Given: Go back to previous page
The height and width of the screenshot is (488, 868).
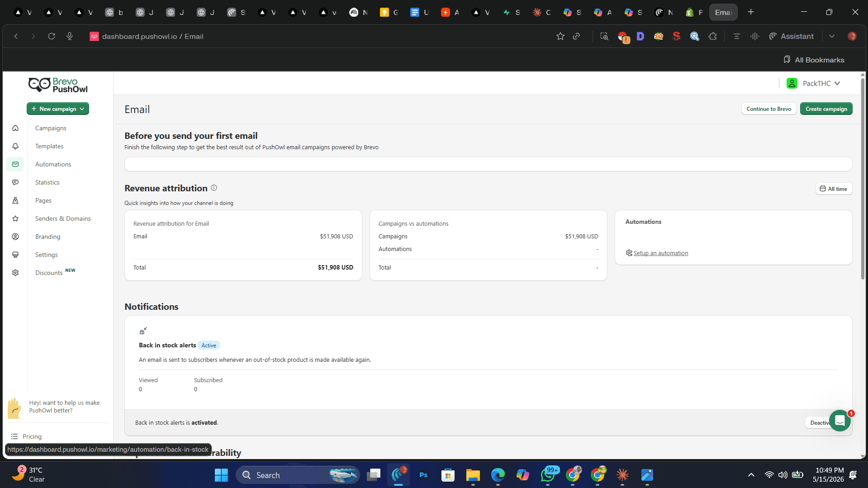Looking at the screenshot, I should click(x=16, y=36).
